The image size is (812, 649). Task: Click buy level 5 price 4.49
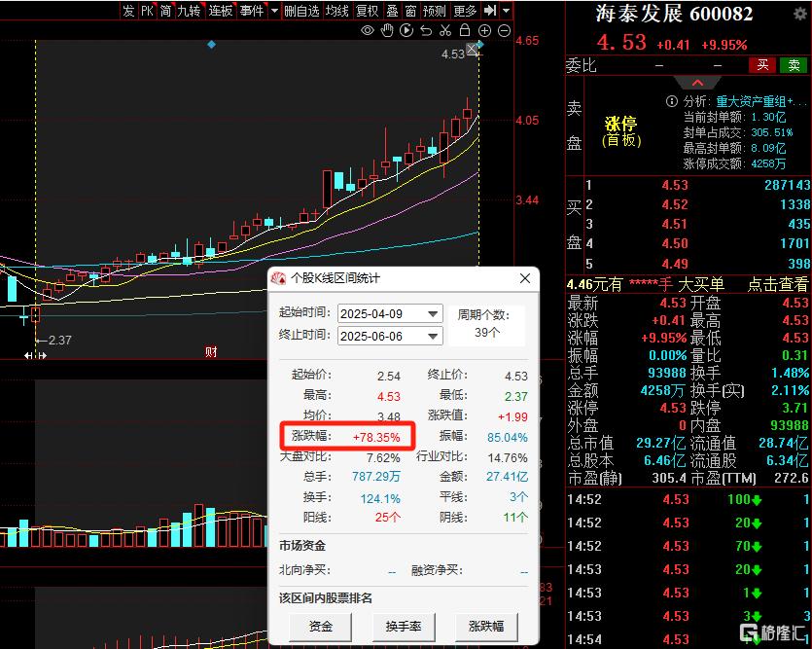[x=675, y=264]
